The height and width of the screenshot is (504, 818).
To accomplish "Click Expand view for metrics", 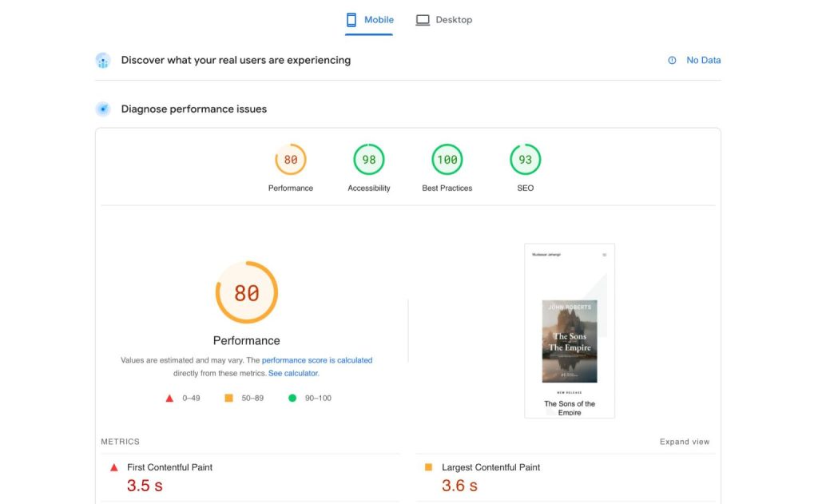I will [685, 442].
